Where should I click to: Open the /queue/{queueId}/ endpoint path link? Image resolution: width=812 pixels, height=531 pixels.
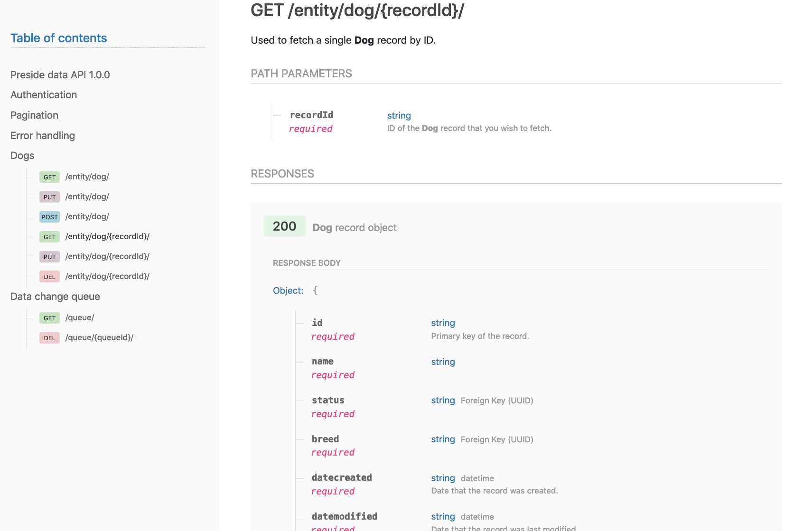[x=99, y=337]
